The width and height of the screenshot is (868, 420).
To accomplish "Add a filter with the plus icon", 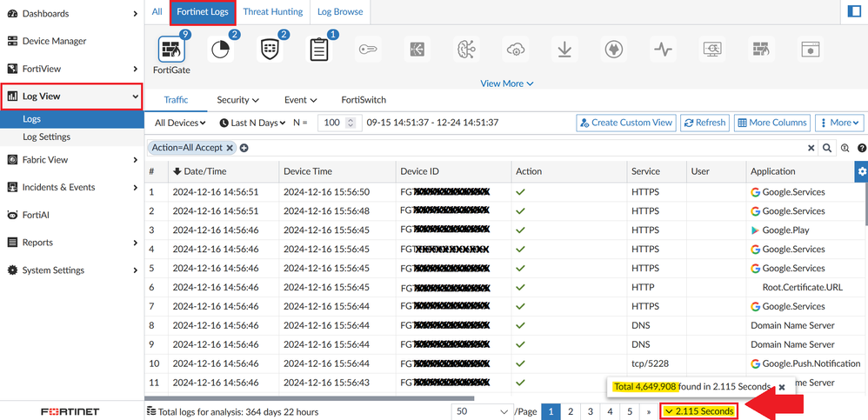I will click(x=244, y=148).
